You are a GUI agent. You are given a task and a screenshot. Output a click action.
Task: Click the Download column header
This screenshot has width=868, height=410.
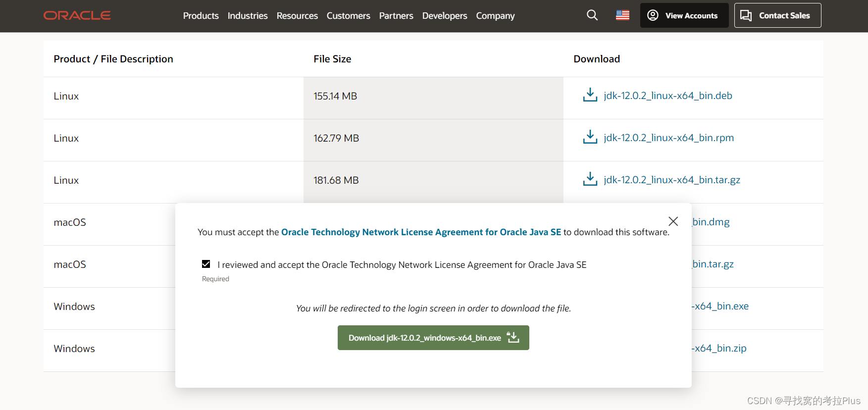pos(597,59)
